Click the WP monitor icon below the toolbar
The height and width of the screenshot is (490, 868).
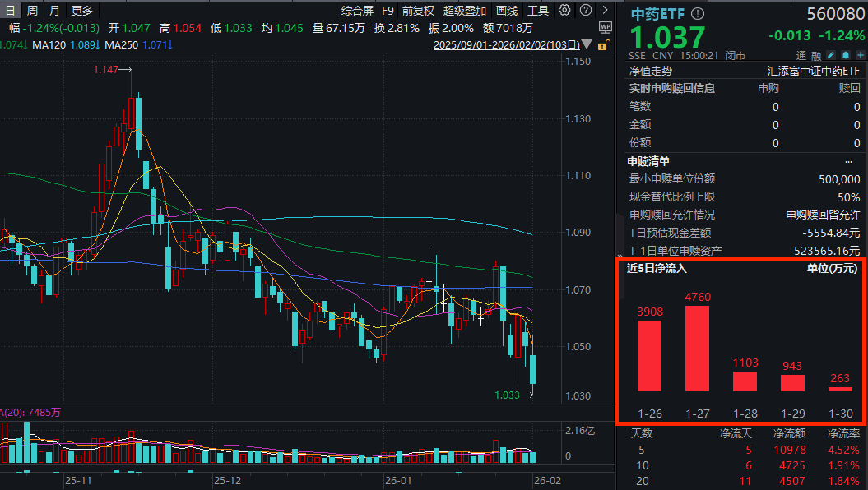pyautogui.click(x=606, y=27)
